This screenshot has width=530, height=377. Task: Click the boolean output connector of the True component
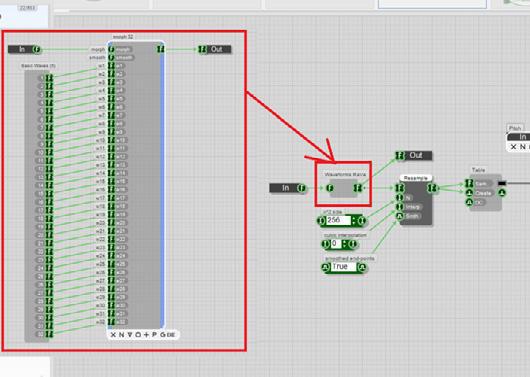[362, 268]
